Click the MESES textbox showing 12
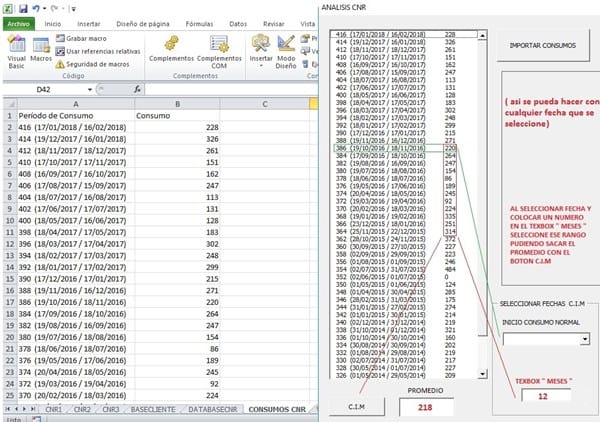 (539, 395)
